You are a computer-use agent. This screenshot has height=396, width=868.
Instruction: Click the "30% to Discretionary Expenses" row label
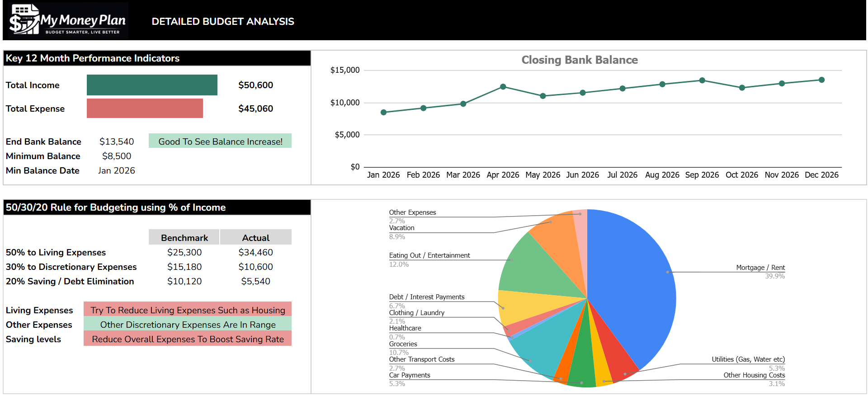coord(71,267)
